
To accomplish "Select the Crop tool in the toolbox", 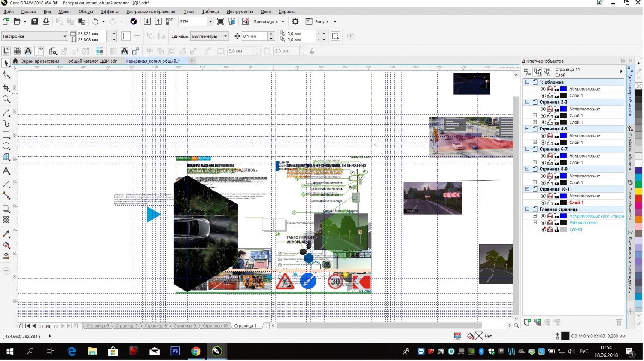I will 6,88.
